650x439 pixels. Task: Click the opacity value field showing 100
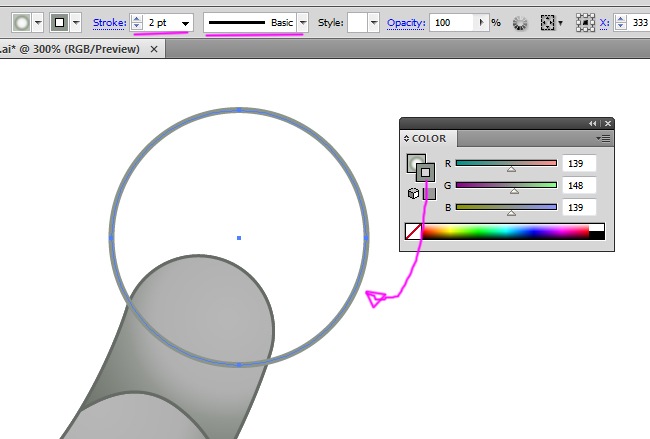[451, 22]
